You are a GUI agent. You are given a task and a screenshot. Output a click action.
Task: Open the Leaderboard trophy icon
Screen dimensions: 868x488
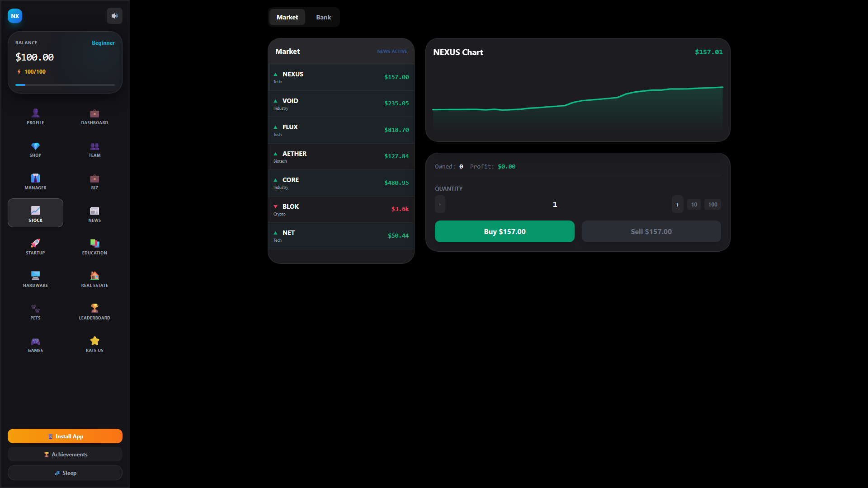(94, 311)
